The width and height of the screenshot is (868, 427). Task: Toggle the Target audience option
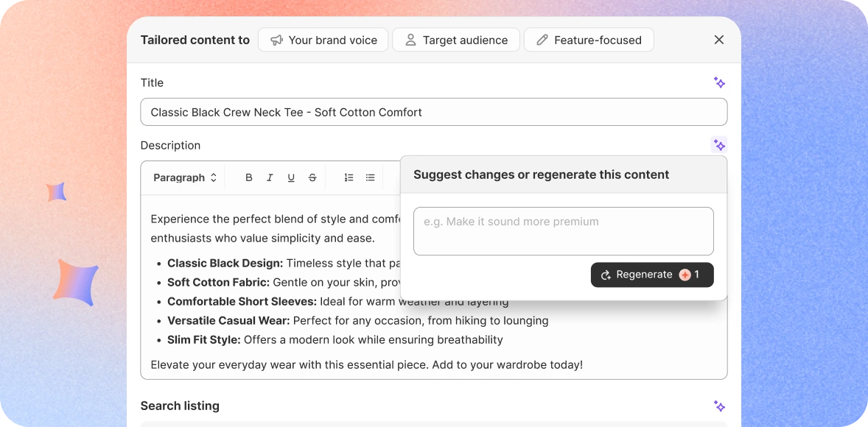click(456, 40)
